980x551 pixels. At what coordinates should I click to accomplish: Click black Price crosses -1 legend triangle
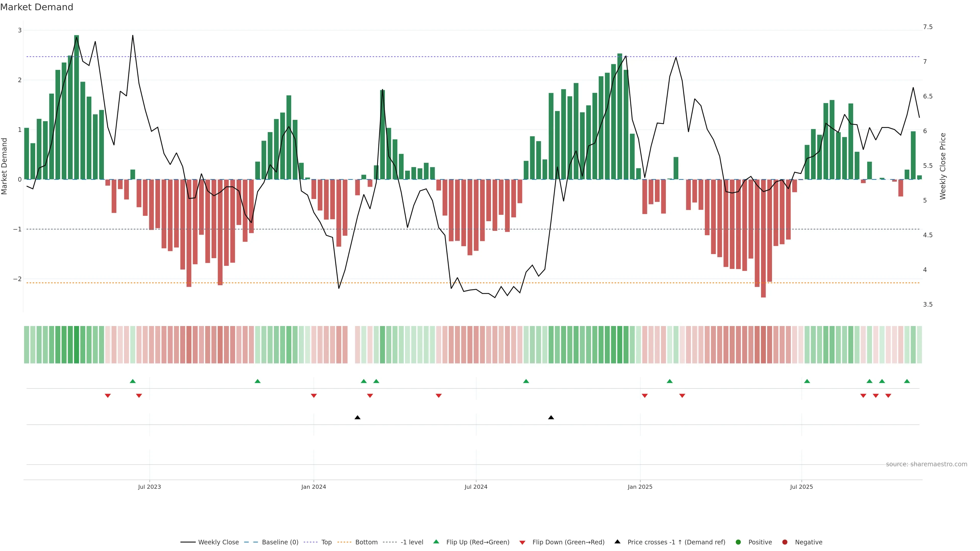(617, 542)
